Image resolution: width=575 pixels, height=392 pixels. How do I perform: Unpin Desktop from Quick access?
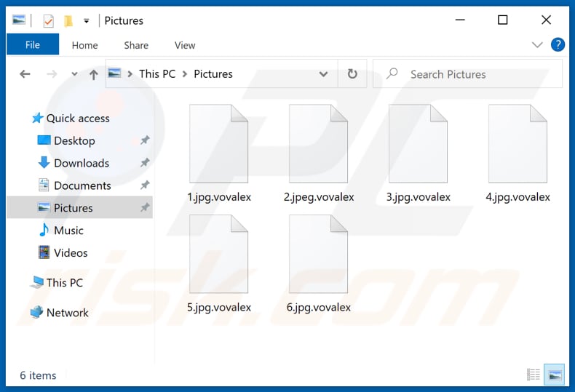[x=144, y=140]
